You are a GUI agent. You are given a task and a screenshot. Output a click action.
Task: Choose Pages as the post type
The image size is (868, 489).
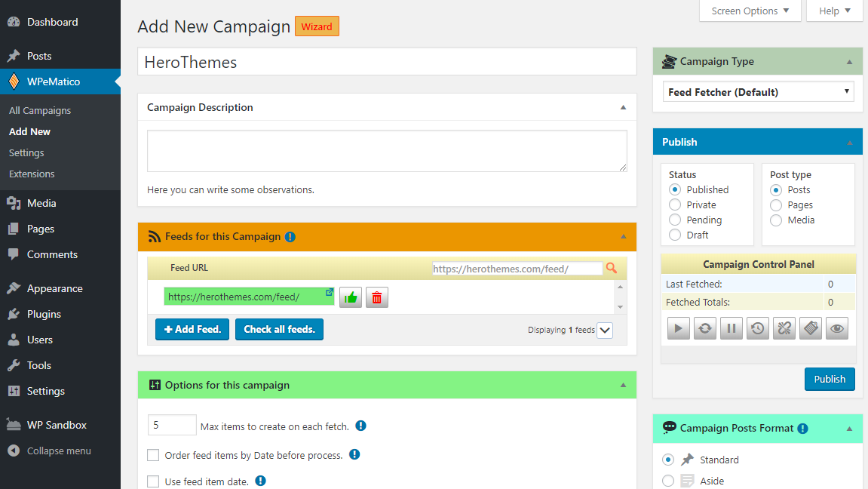point(776,205)
